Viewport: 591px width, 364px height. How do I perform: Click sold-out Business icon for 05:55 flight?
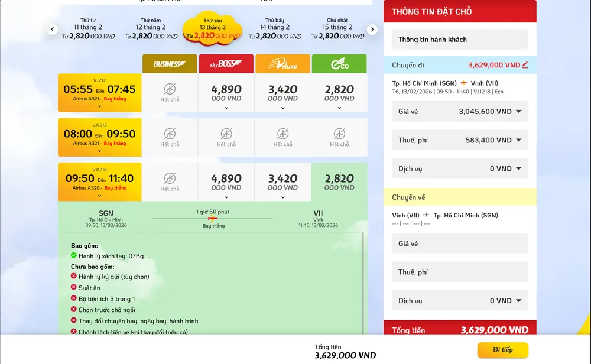(x=170, y=89)
